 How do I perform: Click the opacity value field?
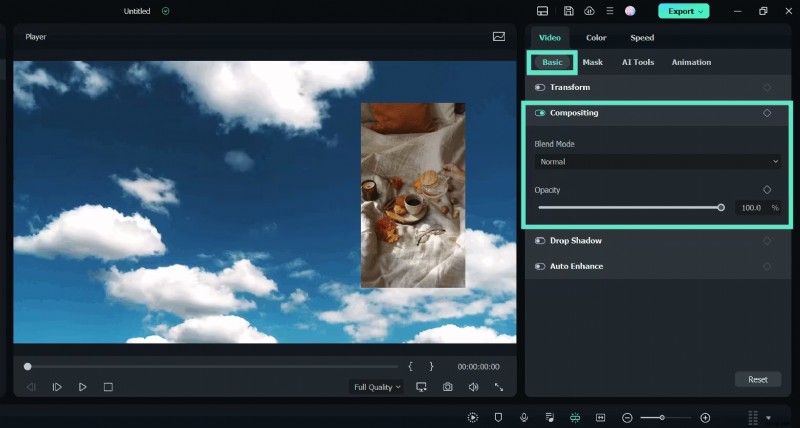point(751,208)
